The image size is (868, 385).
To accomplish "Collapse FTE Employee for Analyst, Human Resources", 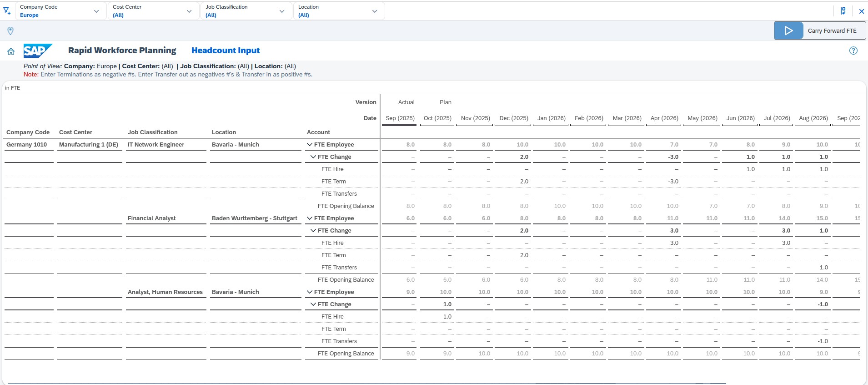I will [x=310, y=292].
